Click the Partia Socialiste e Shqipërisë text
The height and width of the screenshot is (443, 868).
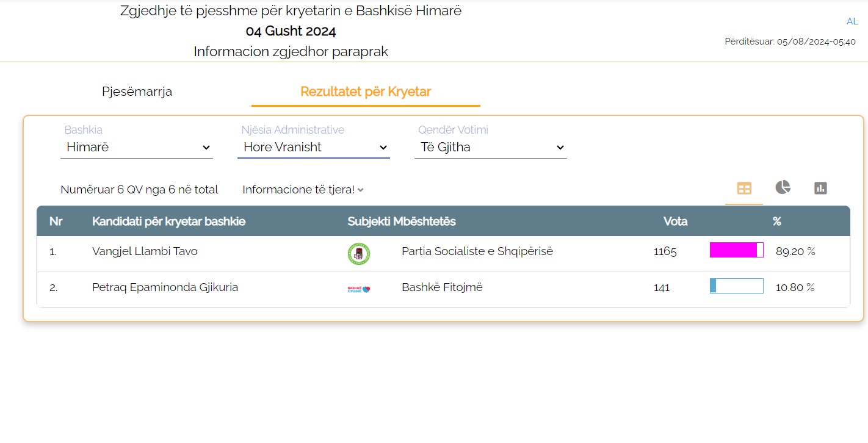(x=477, y=251)
